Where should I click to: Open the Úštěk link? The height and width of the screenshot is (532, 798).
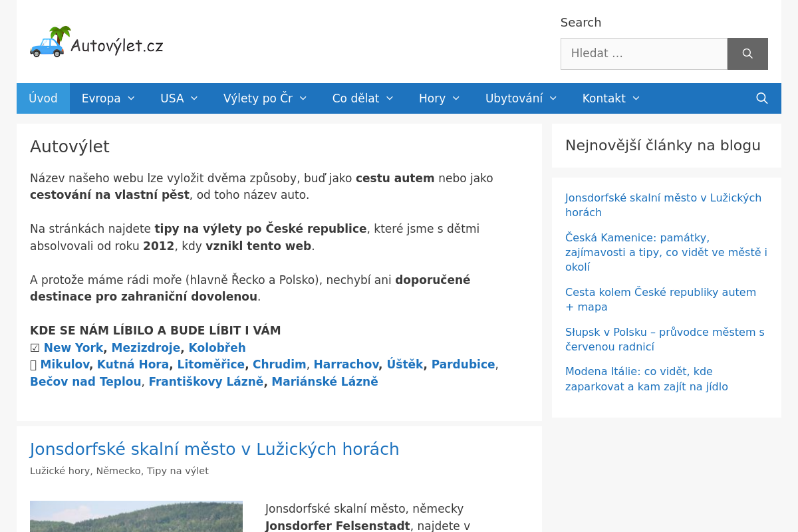coord(405,364)
